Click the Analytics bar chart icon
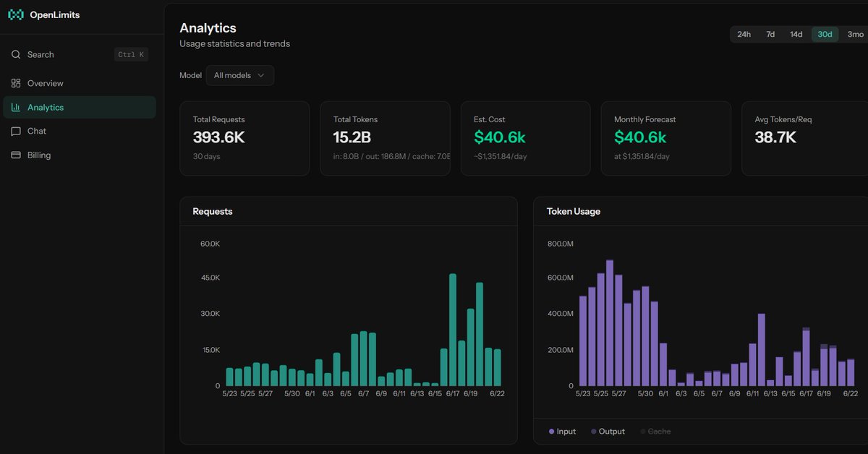The width and height of the screenshot is (868, 454). pos(16,107)
